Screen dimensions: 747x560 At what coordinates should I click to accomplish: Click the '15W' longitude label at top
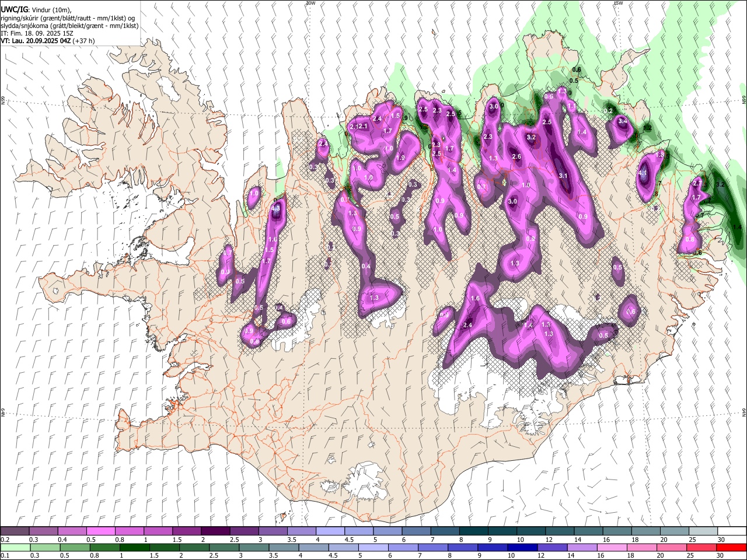(x=617, y=3)
